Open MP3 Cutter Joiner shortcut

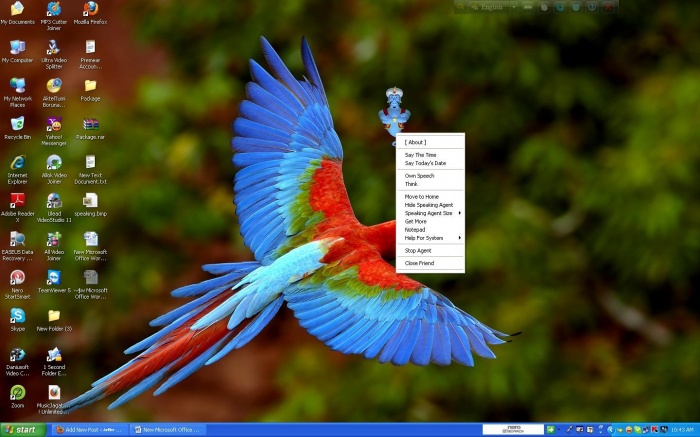[54, 16]
